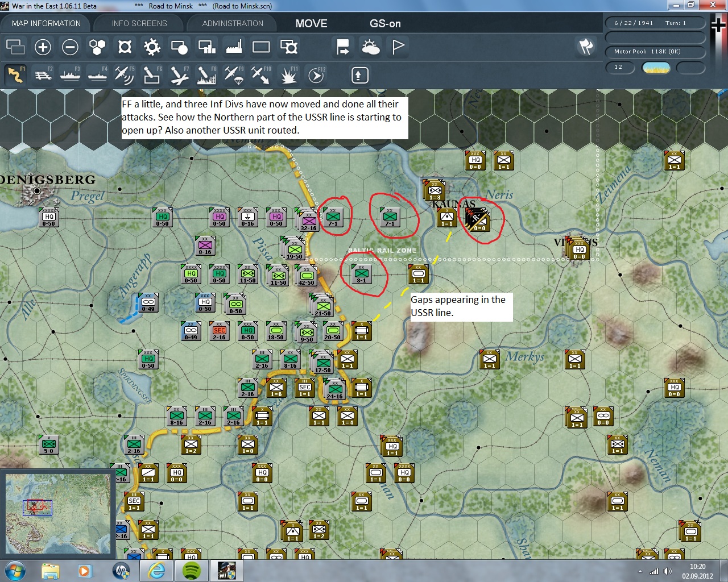Click the rectangle-with-bars icon in the toolbar
The width and height of the screenshot is (728, 582).
pos(206,47)
